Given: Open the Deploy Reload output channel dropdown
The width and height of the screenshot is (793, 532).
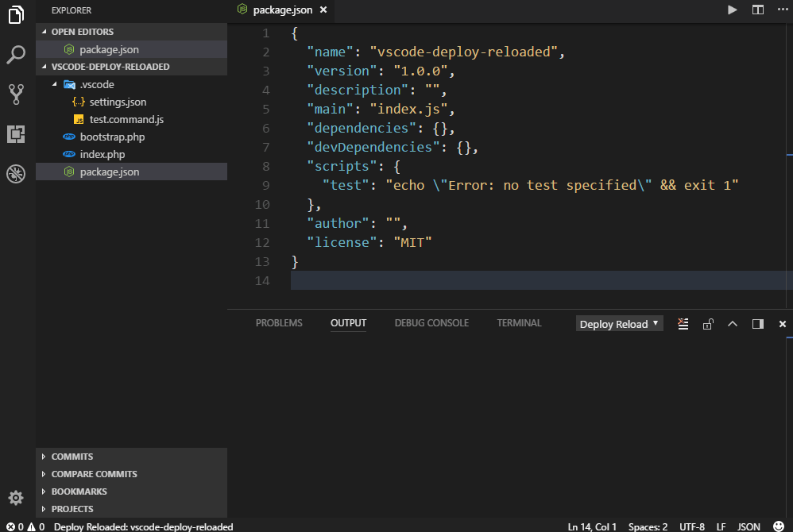Looking at the screenshot, I should [619, 324].
